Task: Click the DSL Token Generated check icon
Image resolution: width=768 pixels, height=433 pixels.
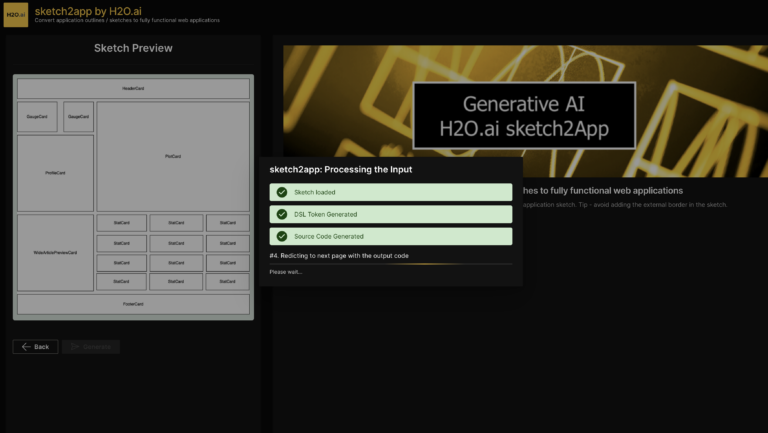Action: pyautogui.click(x=282, y=214)
